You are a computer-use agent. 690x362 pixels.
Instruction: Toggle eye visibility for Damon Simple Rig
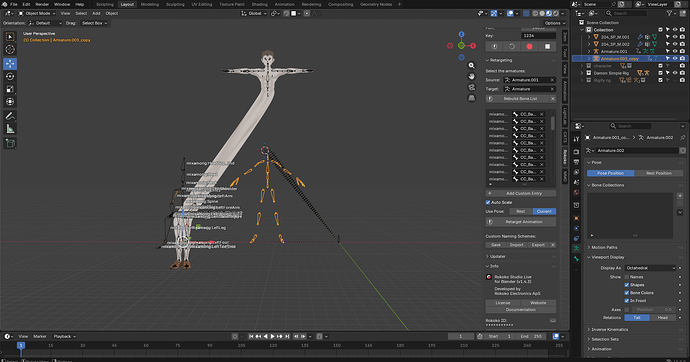click(x=675, y=73)
